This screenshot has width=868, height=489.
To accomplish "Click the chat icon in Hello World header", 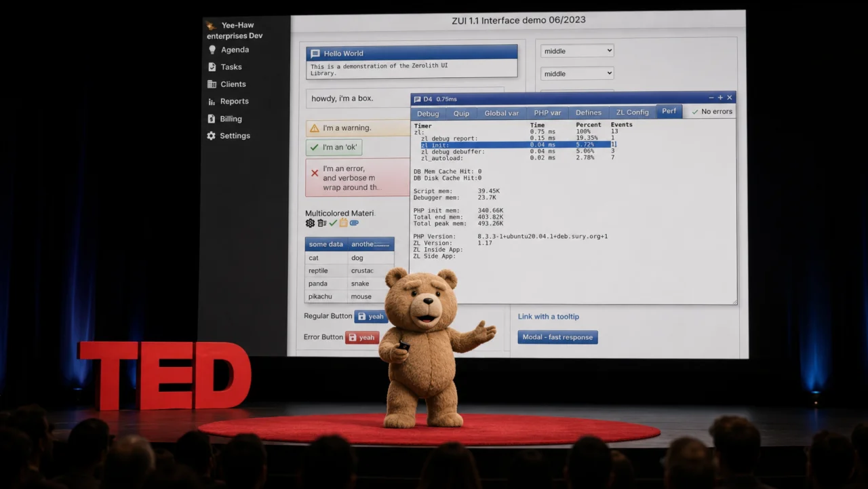I will (315, 53).
